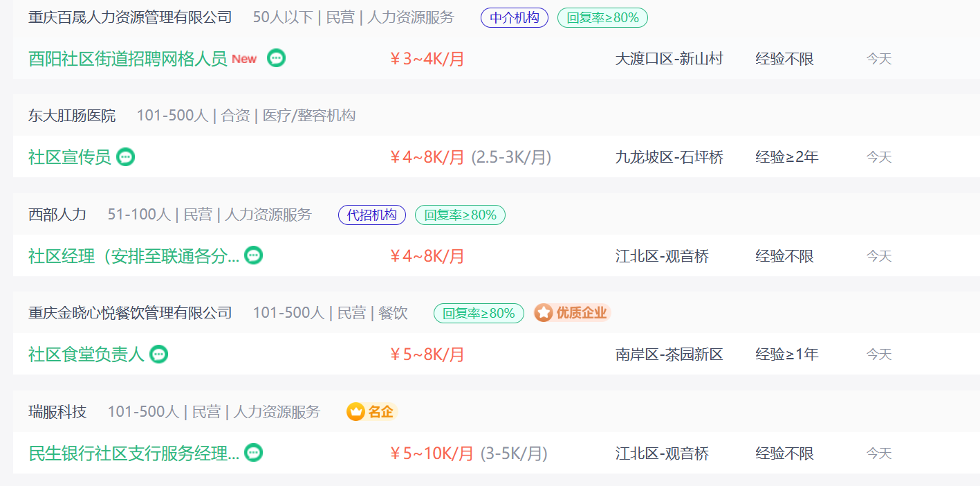Click chat icon next to 社区宣传员

pos(125,157)
